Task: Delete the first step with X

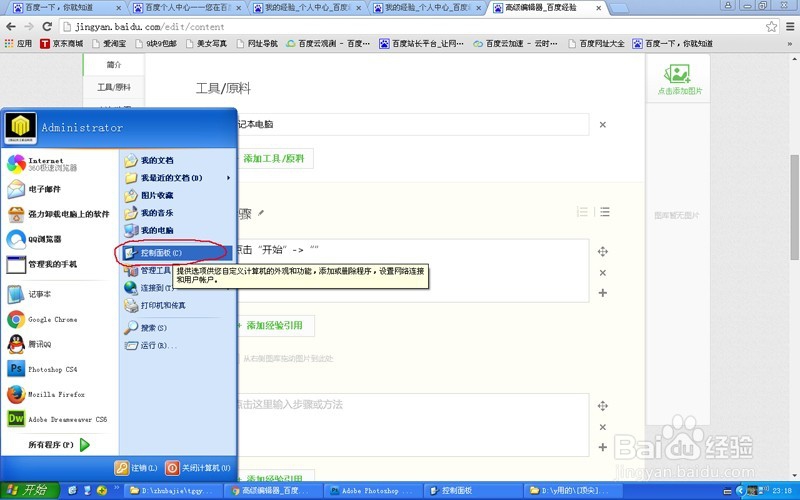Action: point(603,273)
